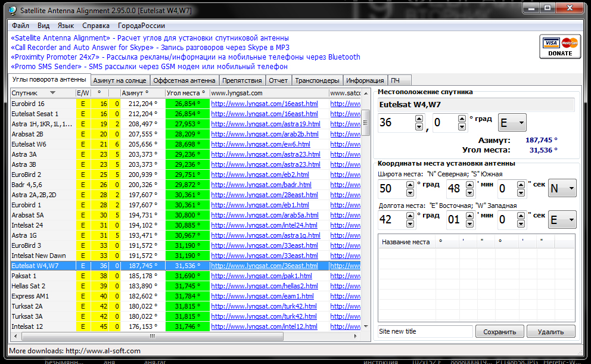
Task: Click the Сохранить button
Action: [x=499, y=332]
